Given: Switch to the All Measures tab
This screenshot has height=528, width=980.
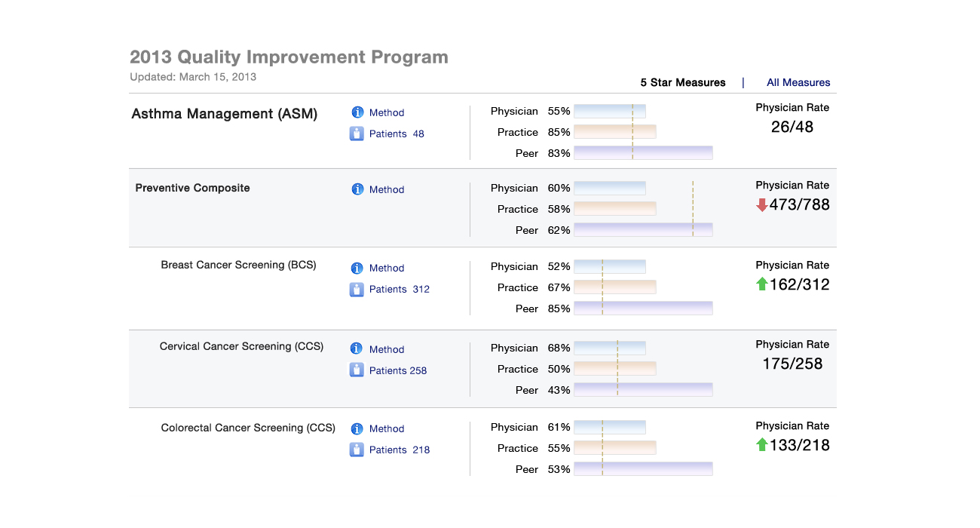Looking at the screenshot, I should (x=798, y=83).
